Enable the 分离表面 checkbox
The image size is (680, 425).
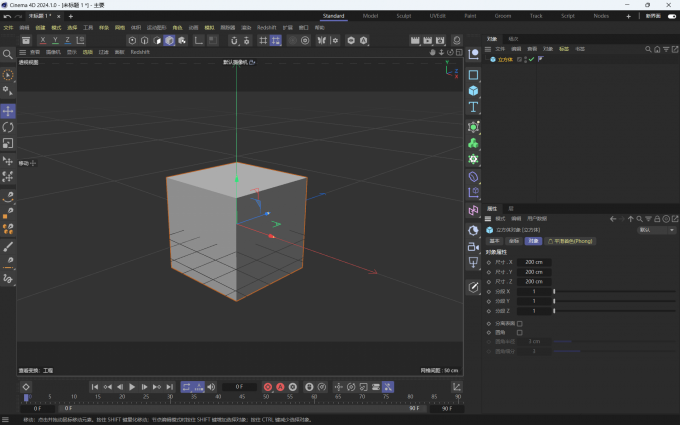520,324
